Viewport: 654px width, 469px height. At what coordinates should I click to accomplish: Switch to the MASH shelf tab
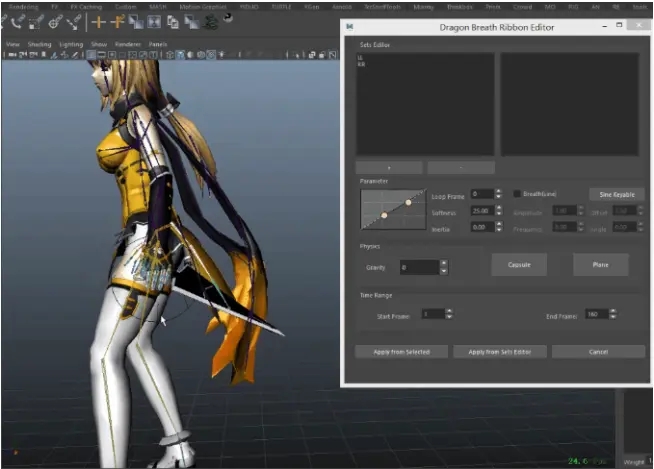[158, 7]
